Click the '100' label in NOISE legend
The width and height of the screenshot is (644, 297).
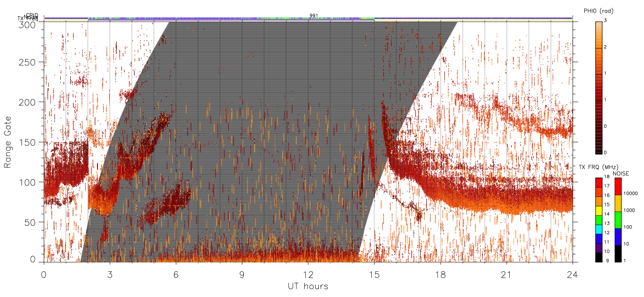click(x=628, y=227)
